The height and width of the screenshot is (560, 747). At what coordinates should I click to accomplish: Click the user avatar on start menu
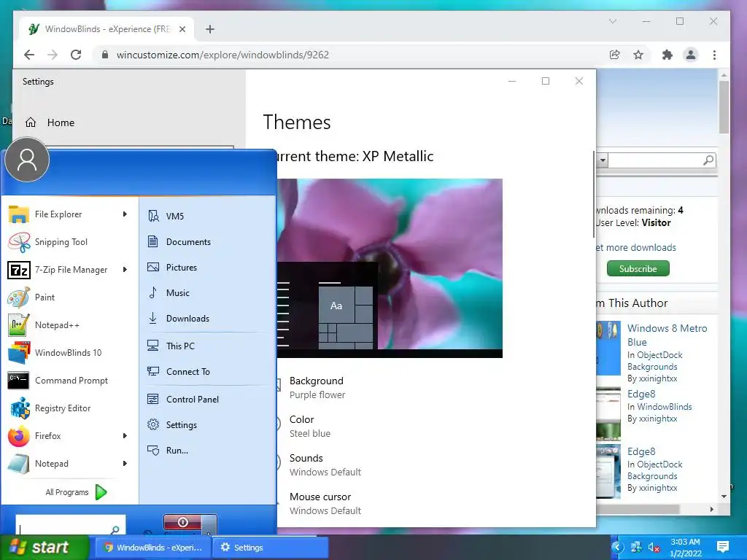point(27,160)
